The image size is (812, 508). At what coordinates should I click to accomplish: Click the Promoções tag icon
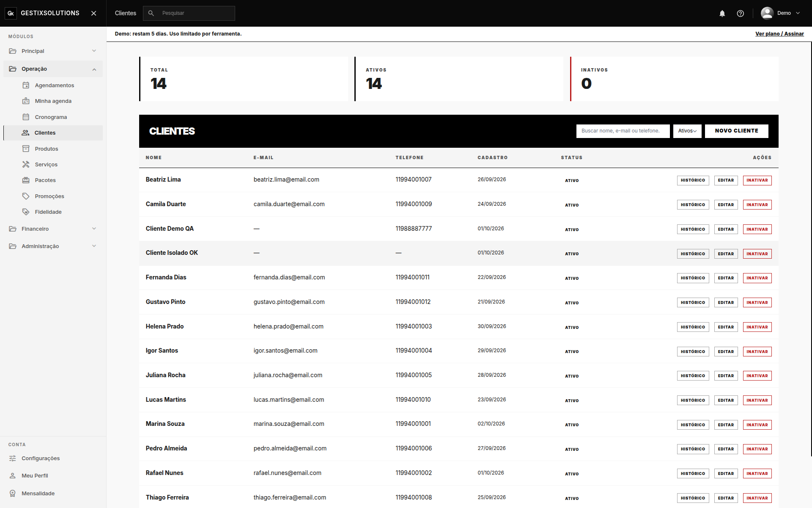click(26, 196)
